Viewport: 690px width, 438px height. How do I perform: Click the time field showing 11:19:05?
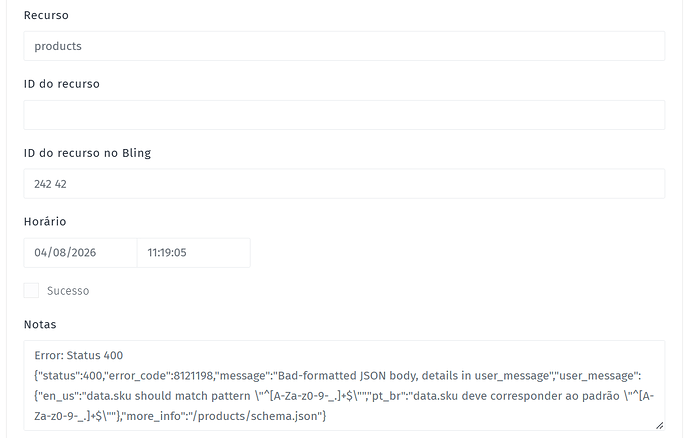tap(194, 253)
